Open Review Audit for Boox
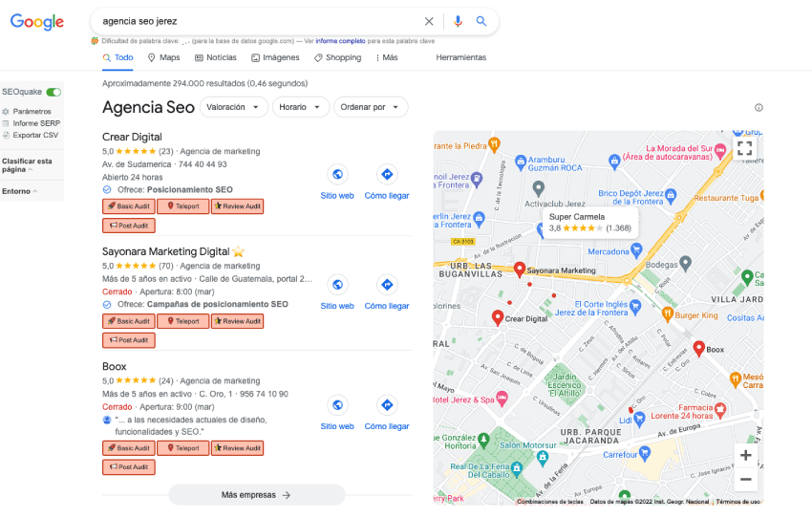This screenshot has height=518, width=812. click(x=238, y=448)
